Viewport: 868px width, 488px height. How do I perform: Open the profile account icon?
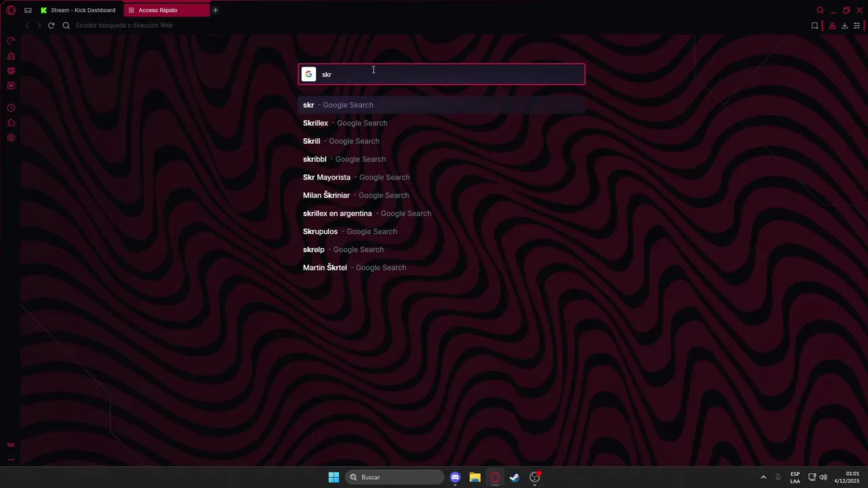[832, 26]
